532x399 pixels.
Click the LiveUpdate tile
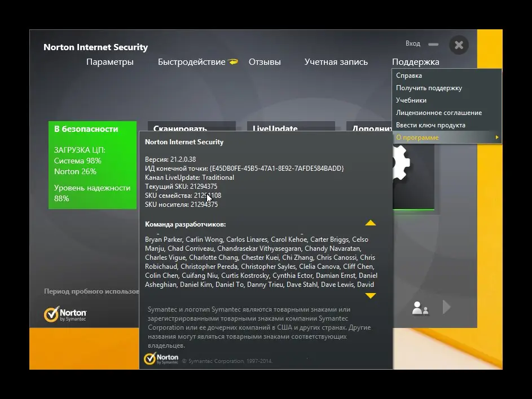(x=291, y=126)
